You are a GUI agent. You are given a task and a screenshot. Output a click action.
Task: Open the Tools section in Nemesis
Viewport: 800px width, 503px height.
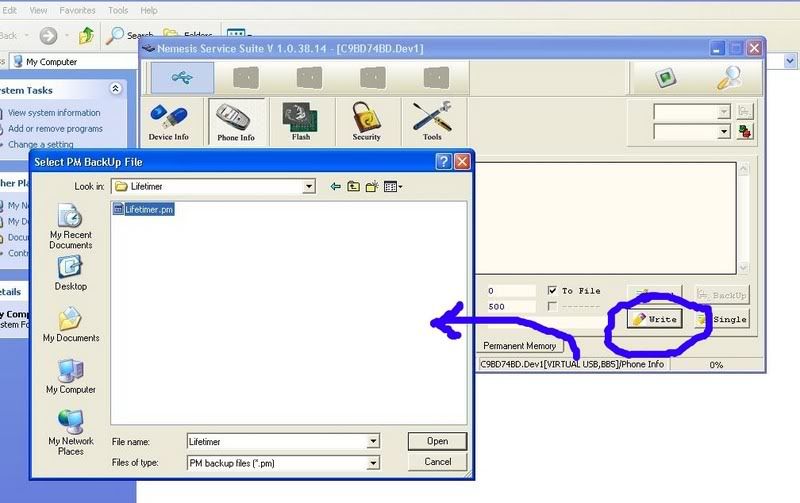coord(432,122)
